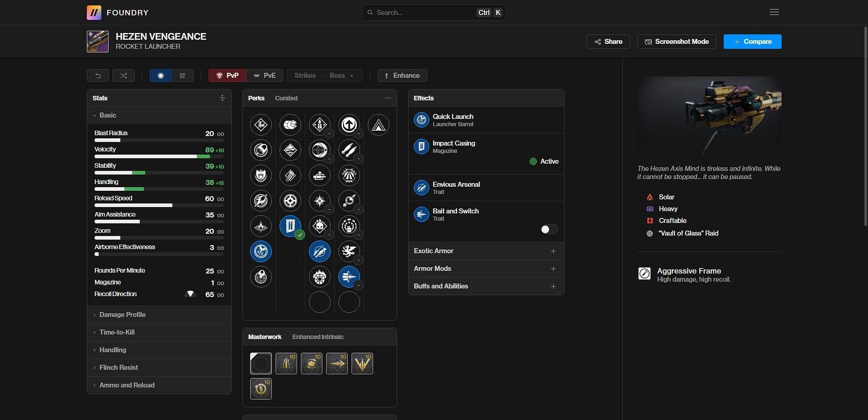Select the Impact Casing perk with green checkmark
Image resolution: width=868 pixels, height=420 pixels.
[x=290, y=226]
